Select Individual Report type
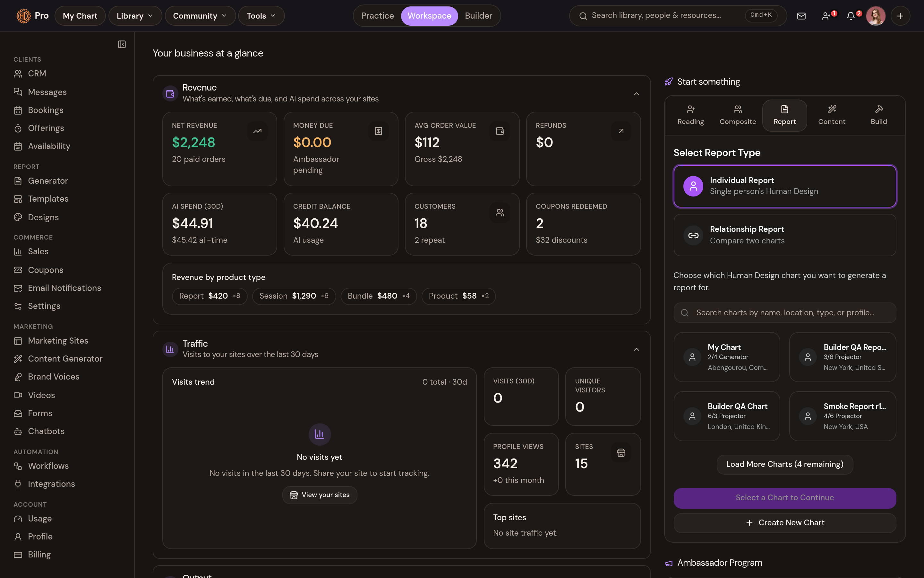The height and width of the screenshot is (578, 924). 785,186
